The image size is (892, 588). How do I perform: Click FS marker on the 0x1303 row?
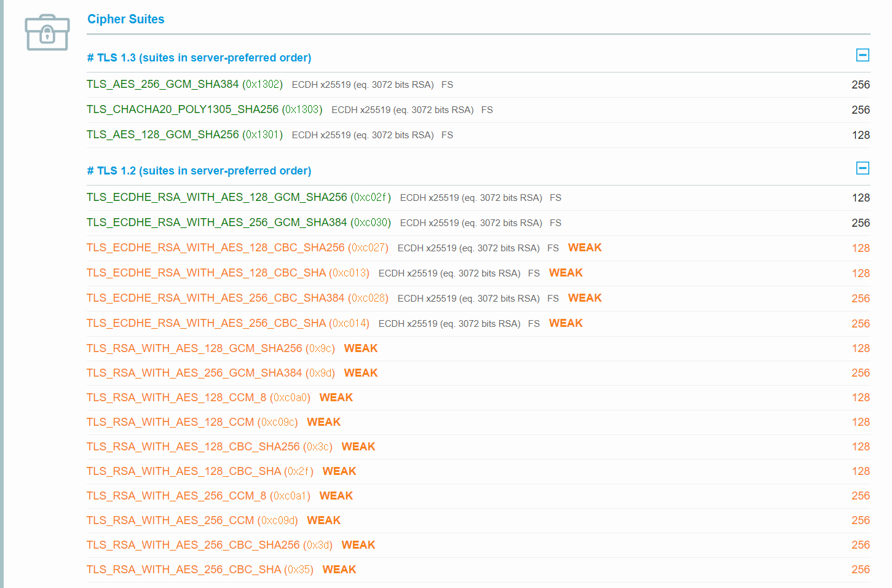click(x=487, y=110)
